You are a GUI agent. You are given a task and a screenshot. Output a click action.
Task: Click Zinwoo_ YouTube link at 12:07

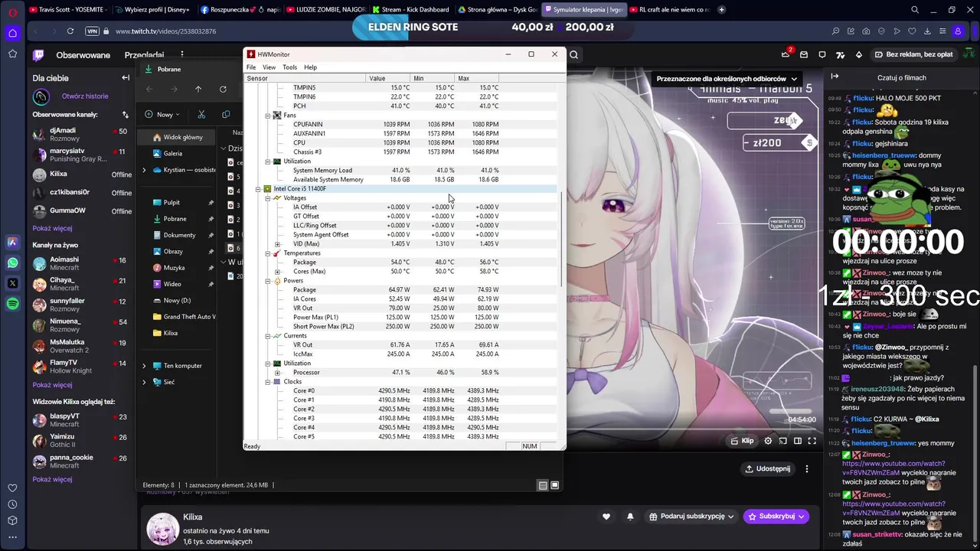click(x=893, y=468)
